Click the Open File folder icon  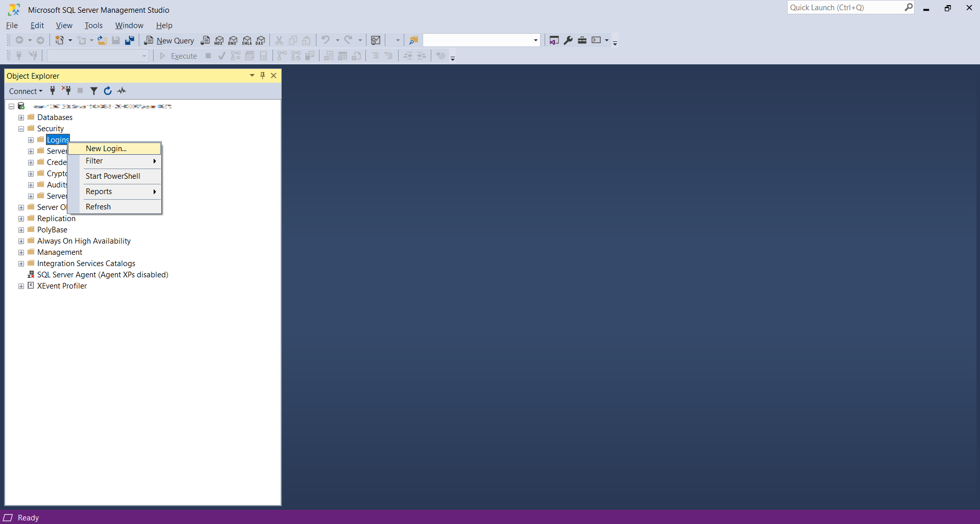coord(102,40)
